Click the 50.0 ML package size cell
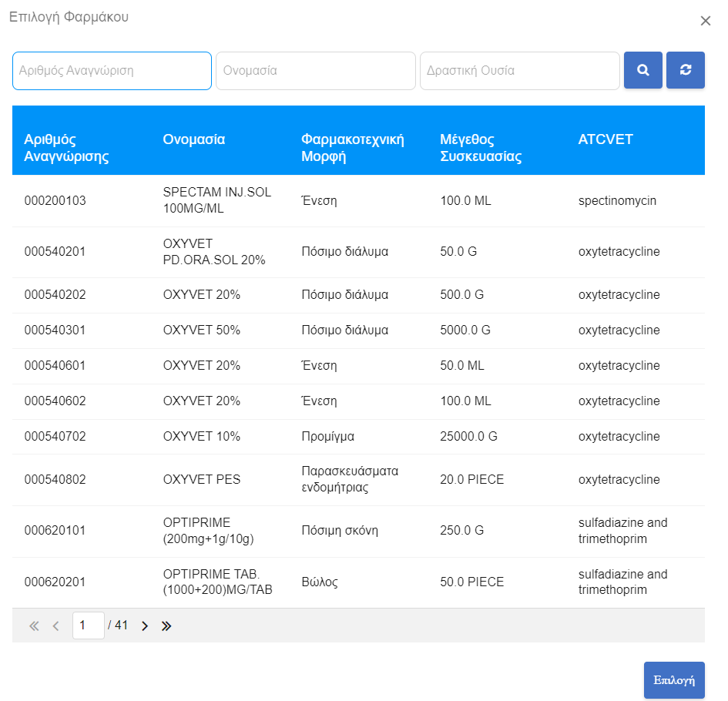 pyautogui.click(x=462, y=365)
